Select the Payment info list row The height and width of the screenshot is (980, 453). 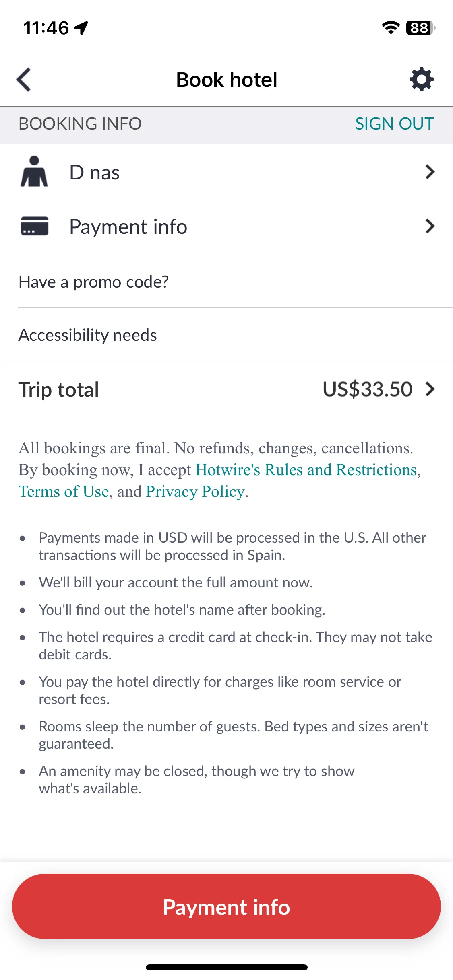tap(226, 226)
